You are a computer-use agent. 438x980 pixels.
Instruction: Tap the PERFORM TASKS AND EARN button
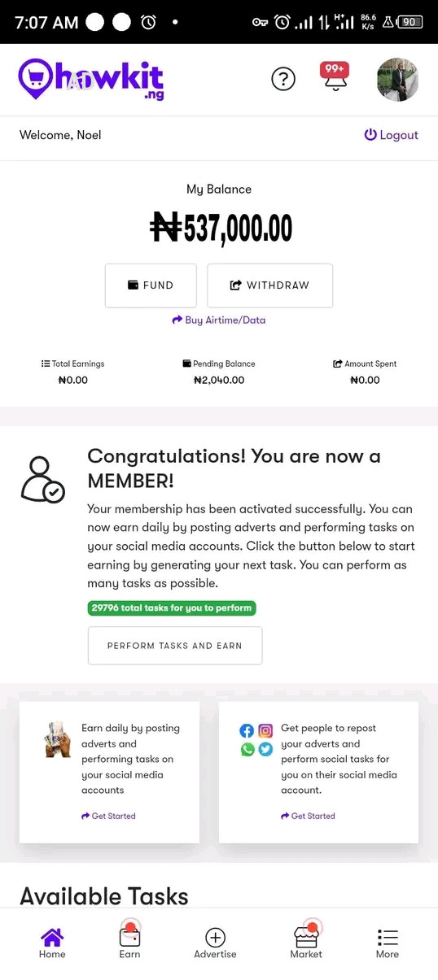coord(175,646)
